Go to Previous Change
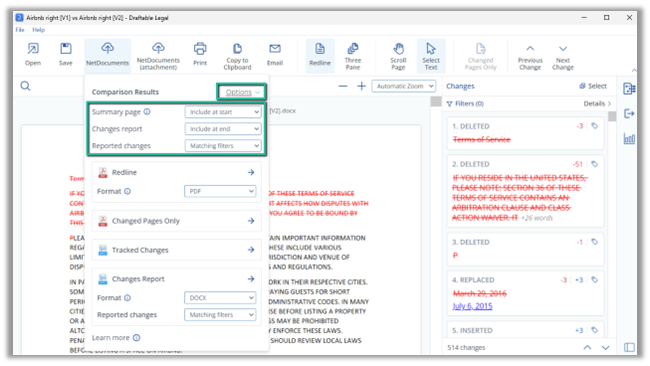Image resolution: width=650 pixels, height=366 pixels. tap(530, 57)
